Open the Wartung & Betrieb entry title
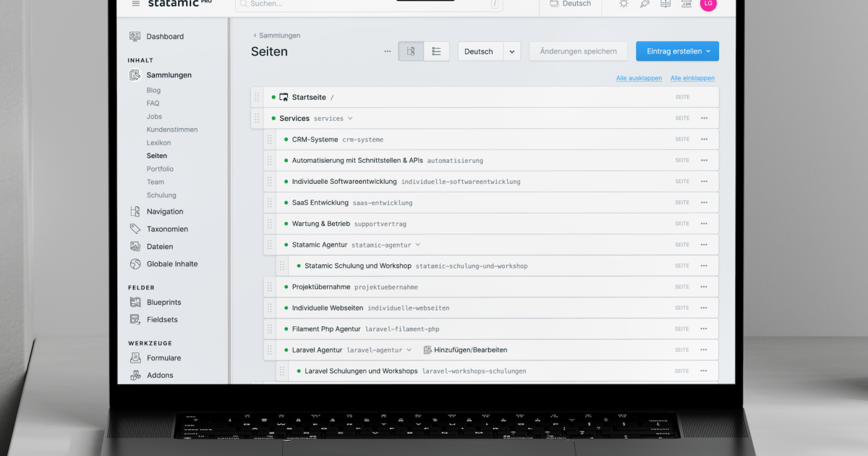868x456 pixels. coord(321,224)
